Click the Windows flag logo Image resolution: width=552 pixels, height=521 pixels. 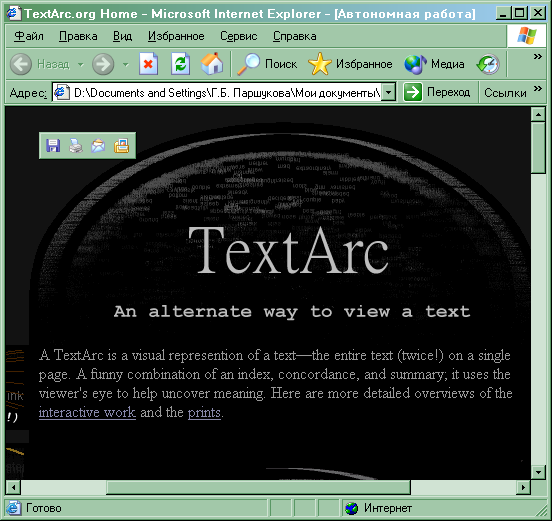pos(527,36)
